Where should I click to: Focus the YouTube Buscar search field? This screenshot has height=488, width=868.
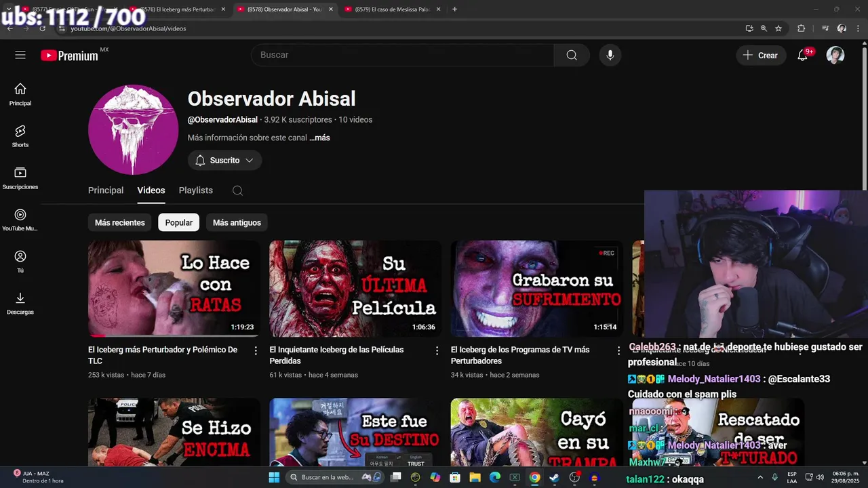click(403, 55)
